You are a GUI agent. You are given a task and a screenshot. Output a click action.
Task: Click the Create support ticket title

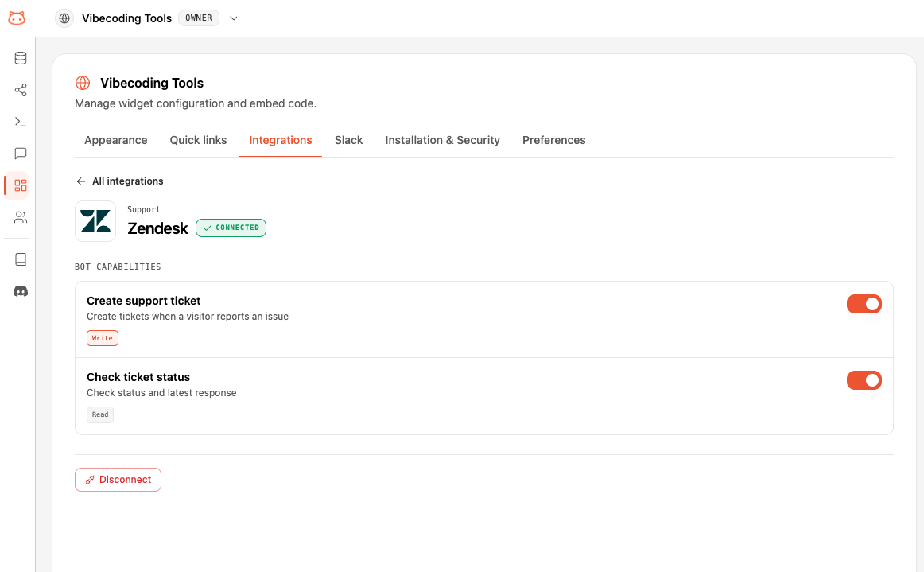tap(144, 301)
